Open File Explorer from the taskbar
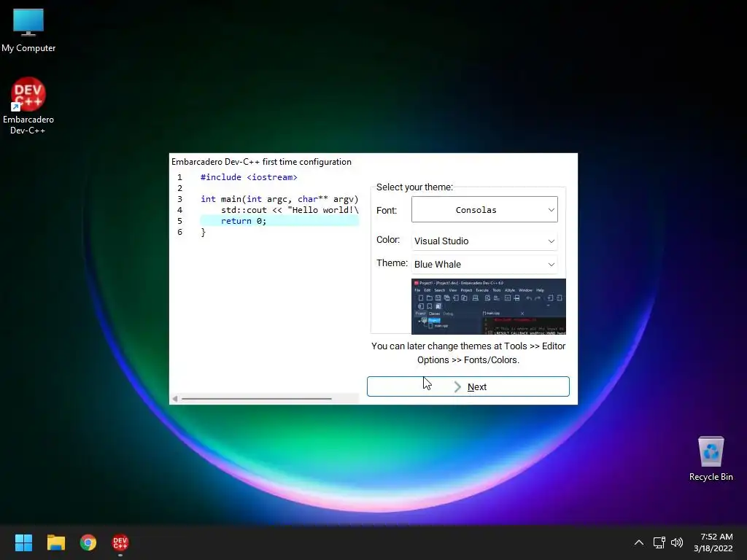 point(55,542)
